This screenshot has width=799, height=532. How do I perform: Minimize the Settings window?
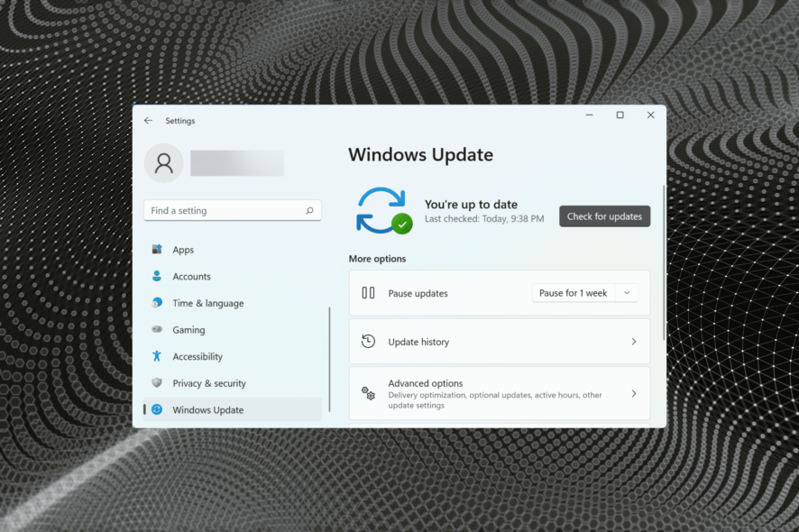[x=589, y=115]
